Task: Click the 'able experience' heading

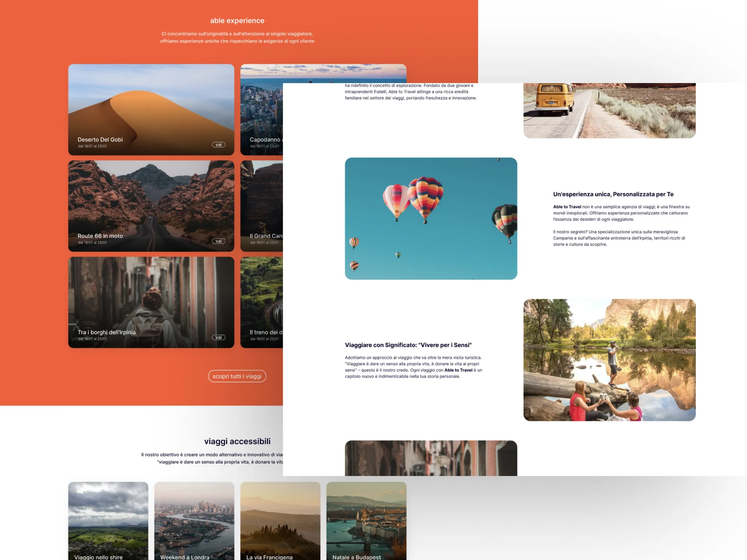Action: pos(237,21)
